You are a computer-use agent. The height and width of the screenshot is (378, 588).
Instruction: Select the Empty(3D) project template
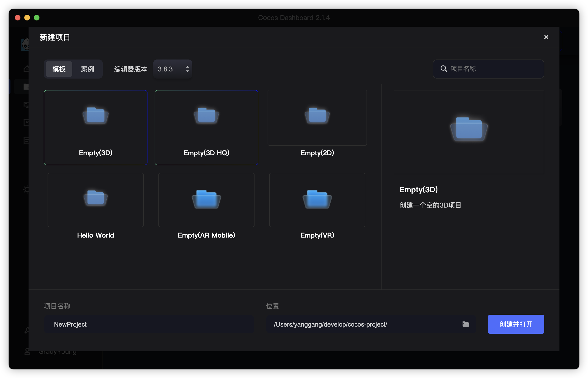tap(96, 127)
